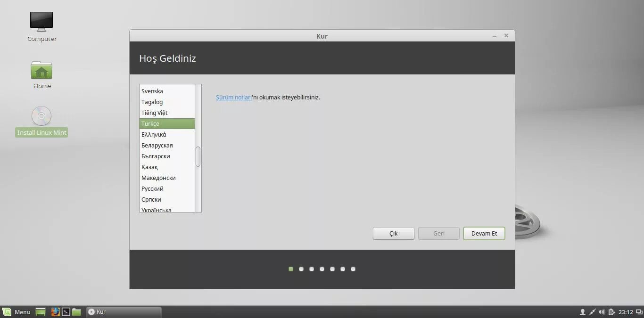Viewport: 644px width, 318px height.
Task: Click the Kur window taskbar entry
Action: pos(124,312)
